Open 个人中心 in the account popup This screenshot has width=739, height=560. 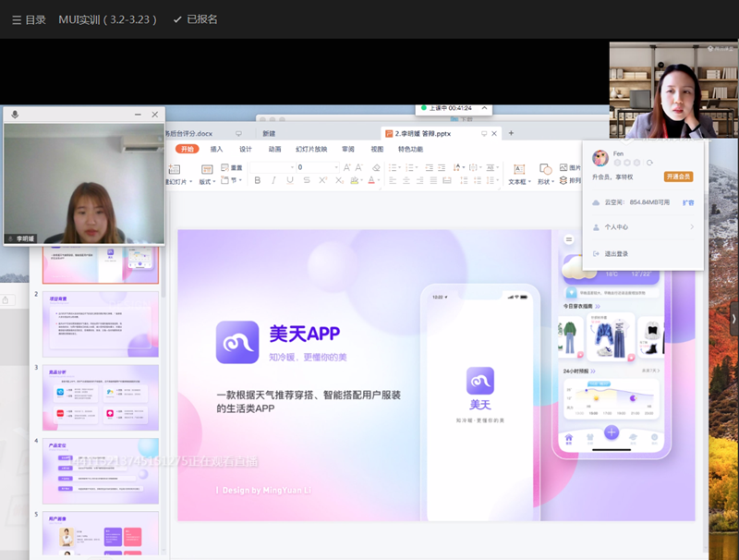(x=643, y=227)
